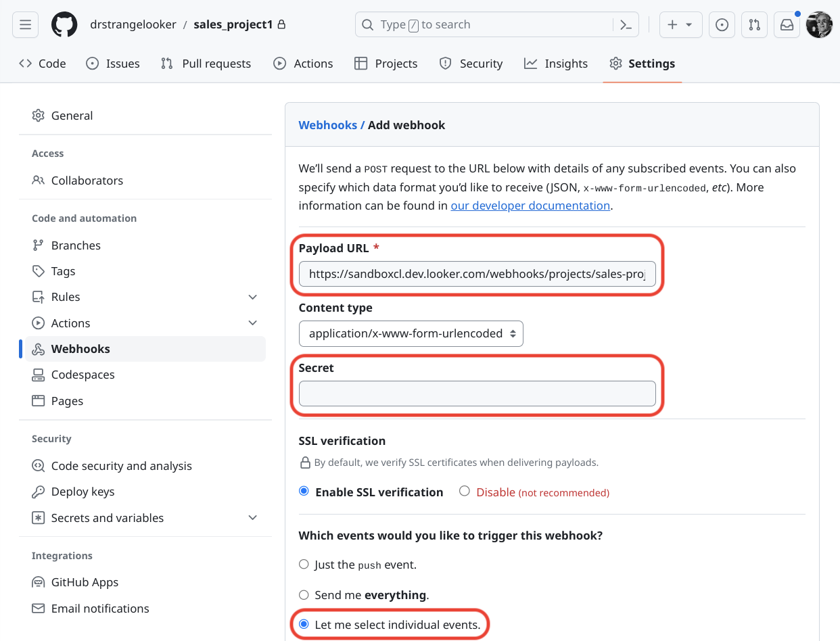
Task: Open the developer documentation link
Action: [530, 205]
